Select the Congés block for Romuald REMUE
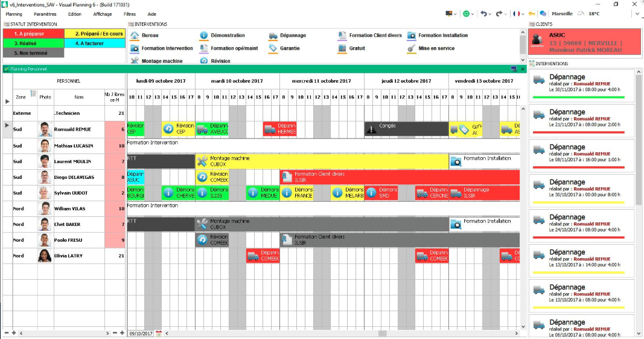Viewport: 644px width, 339px height. tap(406, 129)
